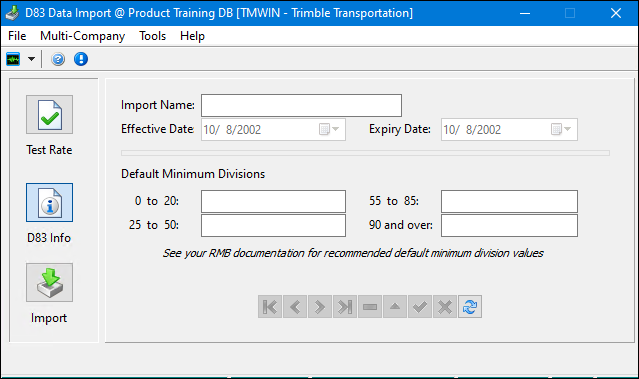
Task: Click the Import Name text field
Action: coord(301,106)
